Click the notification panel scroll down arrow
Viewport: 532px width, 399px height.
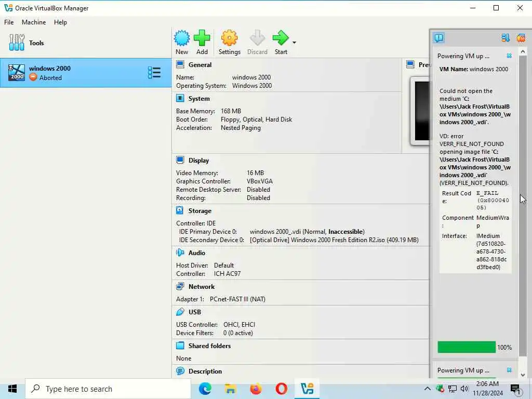523,375
